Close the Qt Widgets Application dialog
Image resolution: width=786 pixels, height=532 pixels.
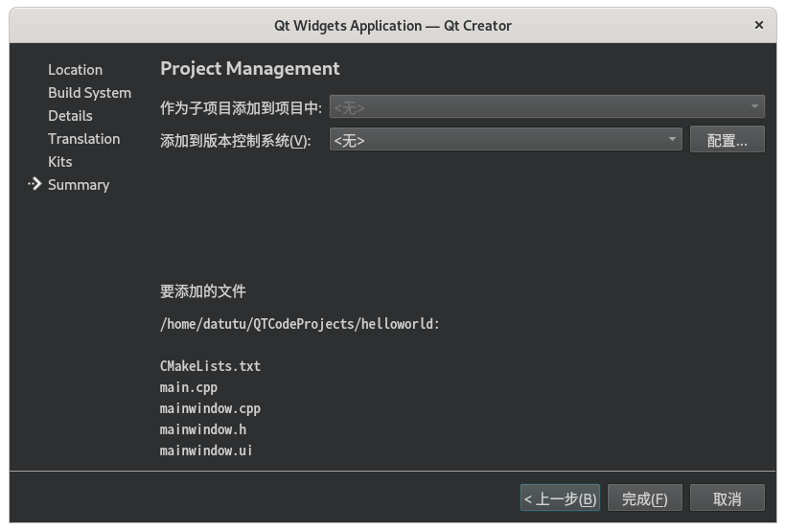759,25
